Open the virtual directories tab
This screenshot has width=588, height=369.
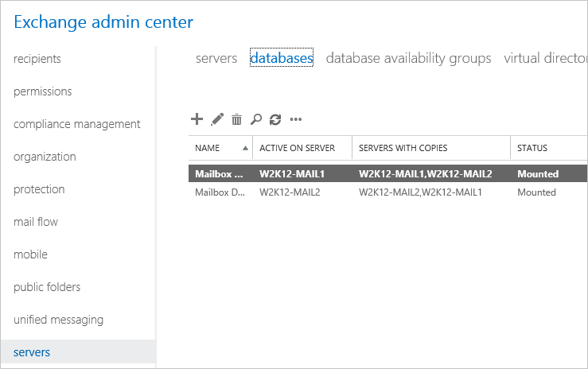[546, 58]
